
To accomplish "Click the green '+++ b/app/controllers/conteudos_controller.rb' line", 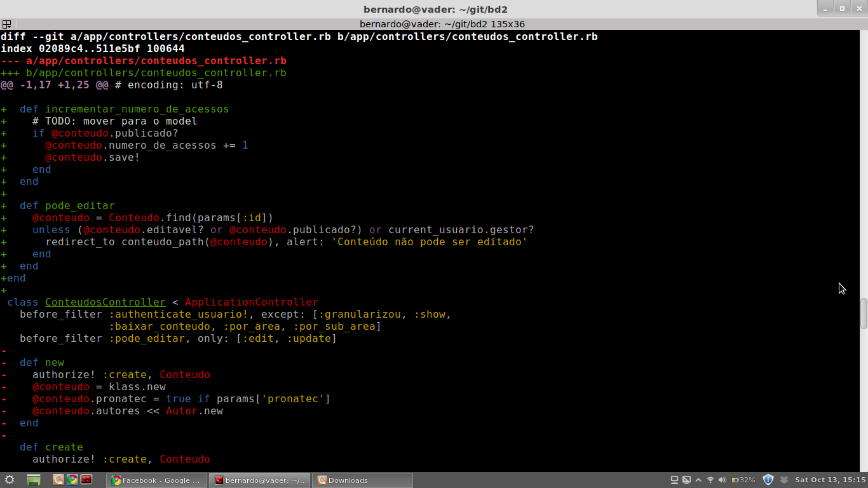I will tap(144, 73).
